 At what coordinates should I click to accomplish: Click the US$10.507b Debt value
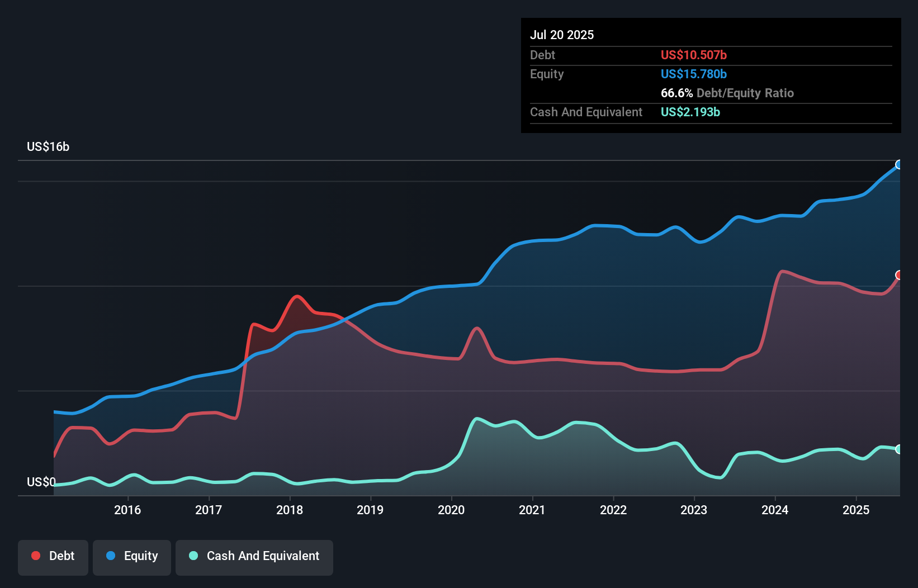click(x=693, y=55)
